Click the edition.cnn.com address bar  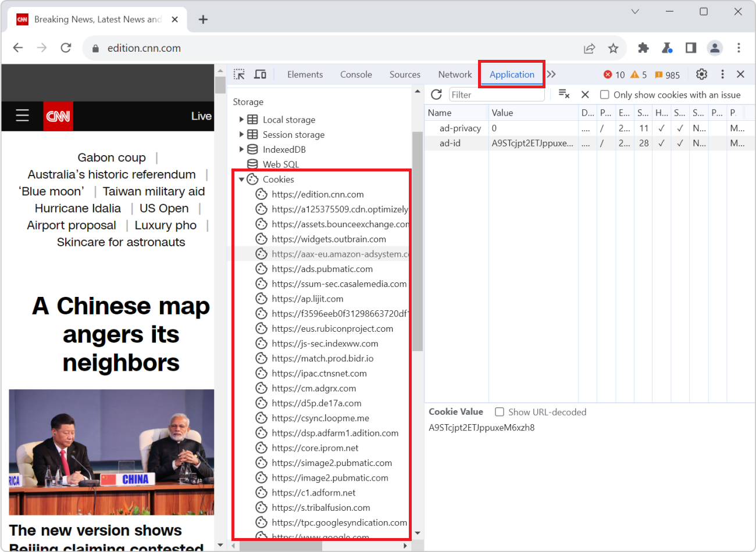pyautogui.click(x=144, y=48)
